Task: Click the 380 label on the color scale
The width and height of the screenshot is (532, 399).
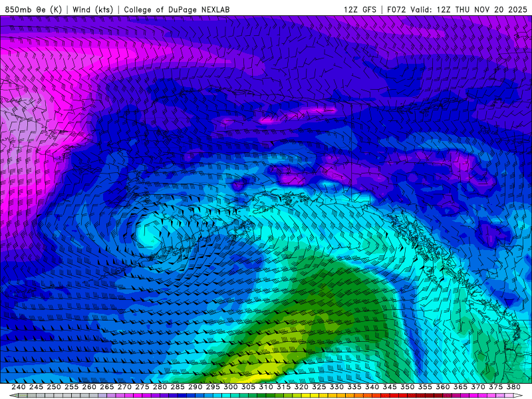Action: click(x=513, y=387)
